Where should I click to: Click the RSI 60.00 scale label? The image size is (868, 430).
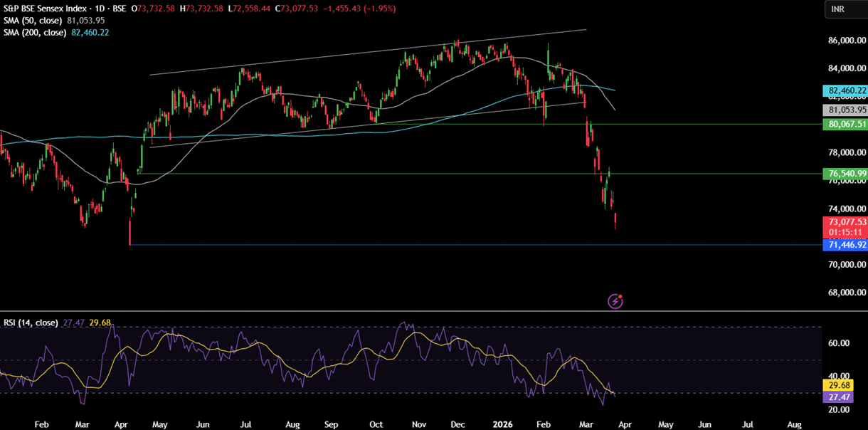[x=839, y=343]
